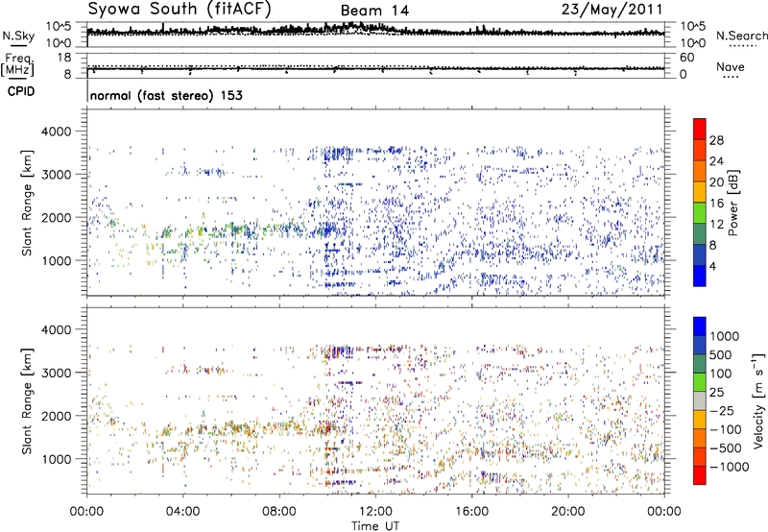
Task: Pick the bright blue bottom segment of Power colorbar
Action: (700, 277)
